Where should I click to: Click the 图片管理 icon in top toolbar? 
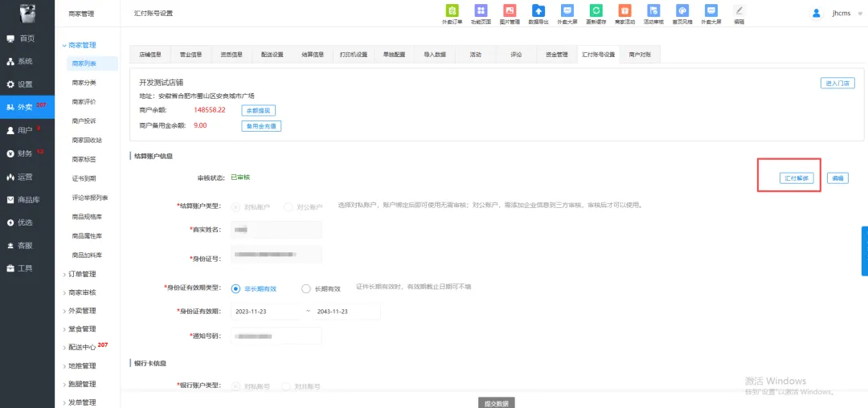[x=509, y=11]
